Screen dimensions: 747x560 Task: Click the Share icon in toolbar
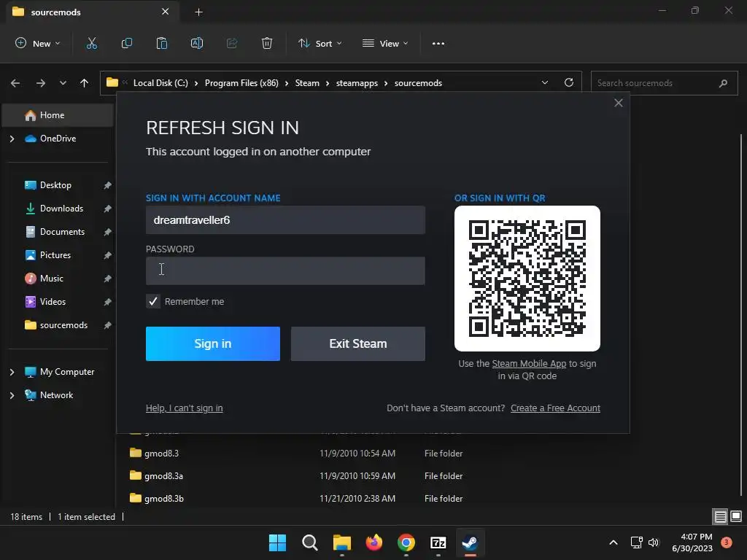tap(232, 43)
